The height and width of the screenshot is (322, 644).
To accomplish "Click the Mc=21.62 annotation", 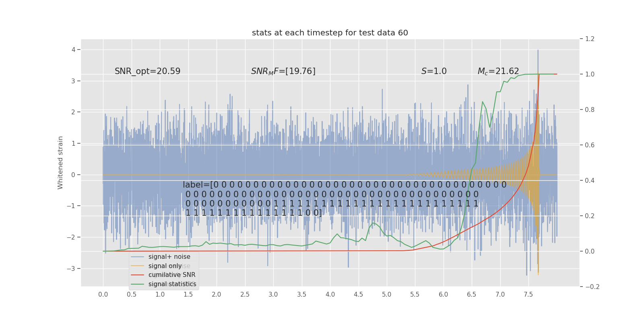I will [498, 71].
